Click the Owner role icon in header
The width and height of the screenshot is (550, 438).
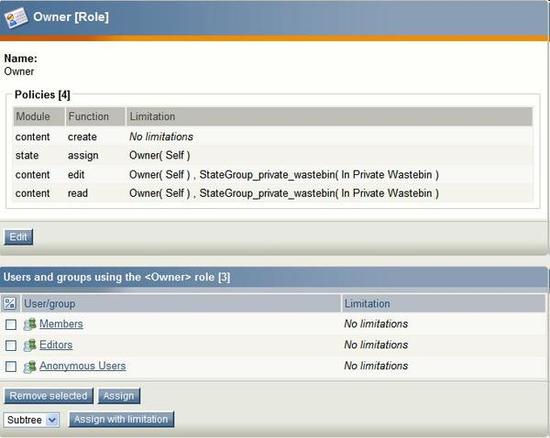click(16, 18)
